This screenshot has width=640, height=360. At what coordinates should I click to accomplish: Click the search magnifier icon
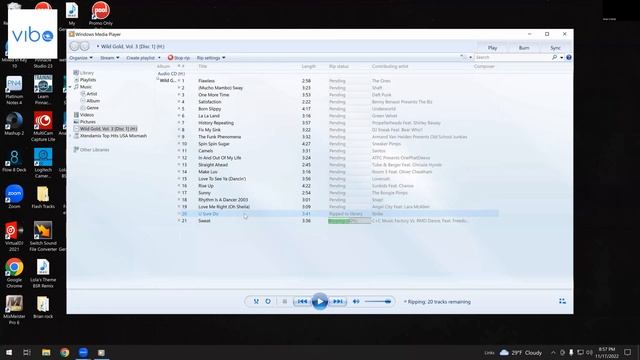pos(554,58)
